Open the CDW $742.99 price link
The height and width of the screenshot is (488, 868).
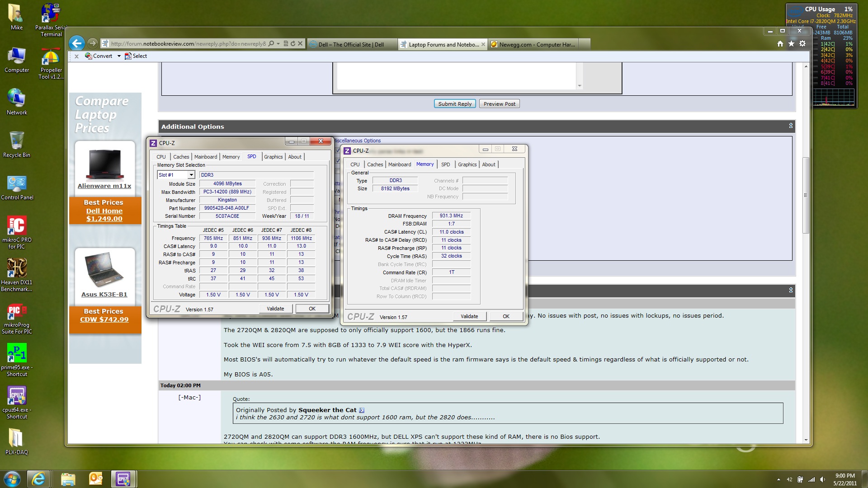pos(104,319)
